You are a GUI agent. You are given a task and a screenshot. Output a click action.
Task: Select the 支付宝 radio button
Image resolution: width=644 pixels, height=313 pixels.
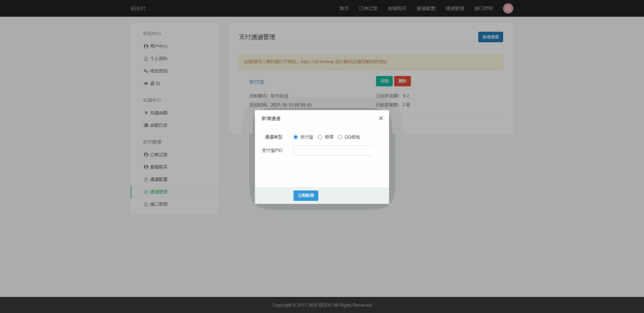[x=296, y=137]
